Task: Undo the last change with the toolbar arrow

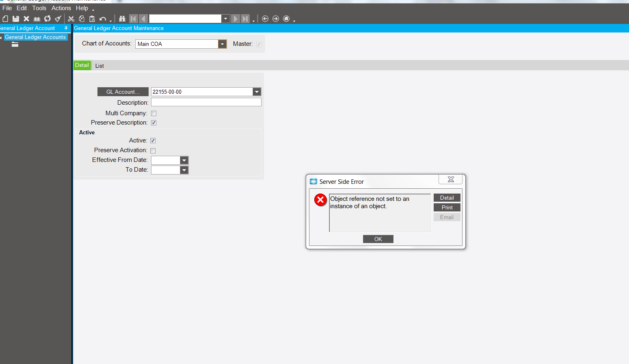Action: (103, 19)
